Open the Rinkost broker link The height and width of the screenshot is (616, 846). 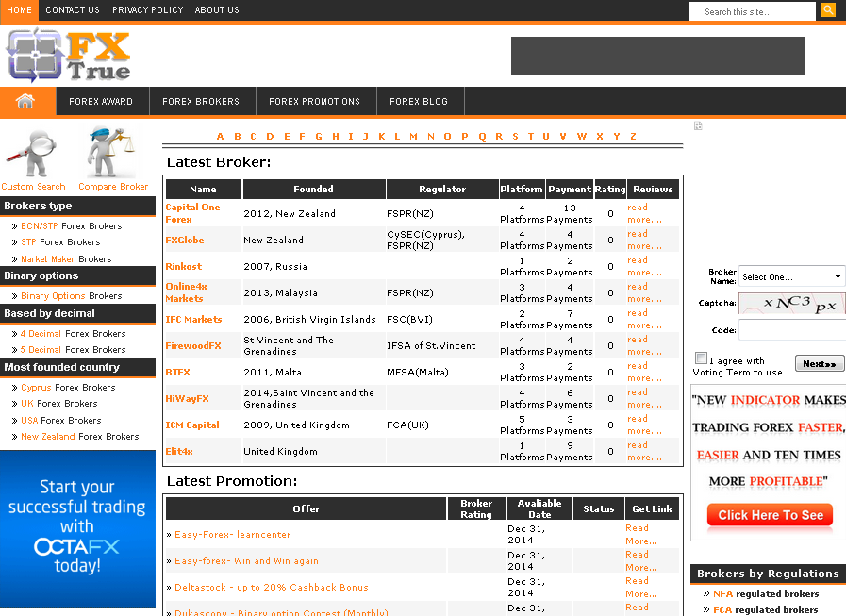tap(184, 266)
